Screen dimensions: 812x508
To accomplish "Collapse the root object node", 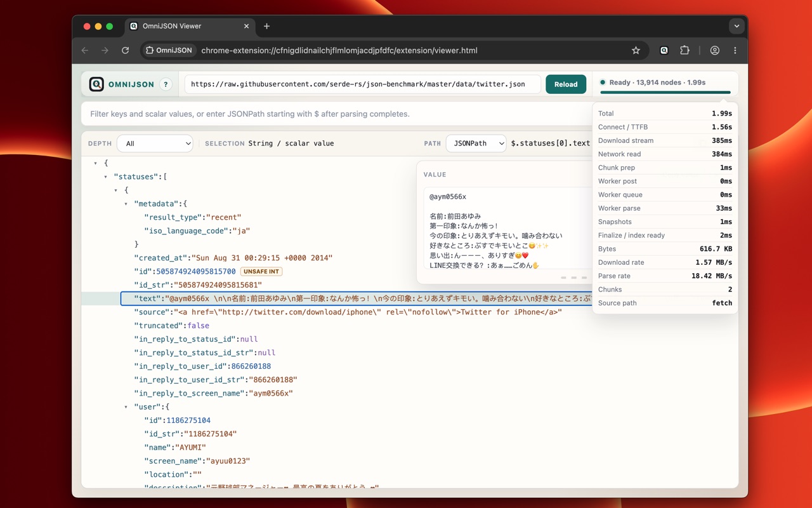I will (96, 163).
